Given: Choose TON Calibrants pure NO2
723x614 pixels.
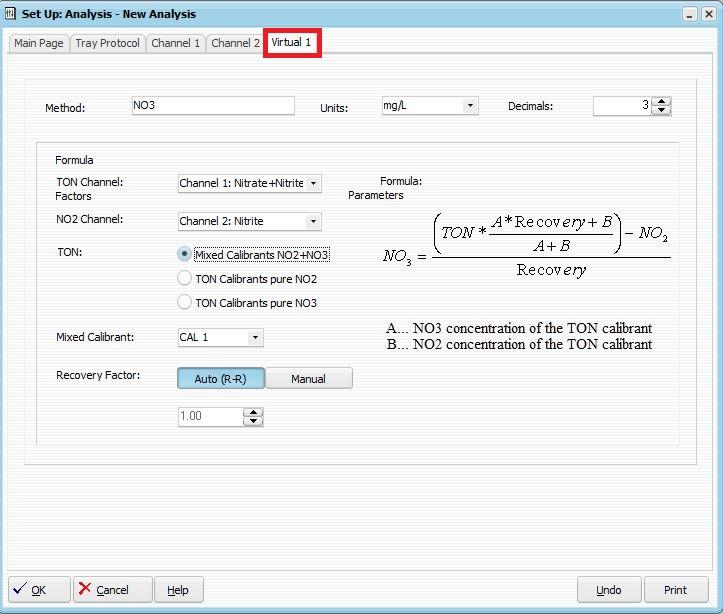Looking at the screenshot, I should [x=184, y=279].
